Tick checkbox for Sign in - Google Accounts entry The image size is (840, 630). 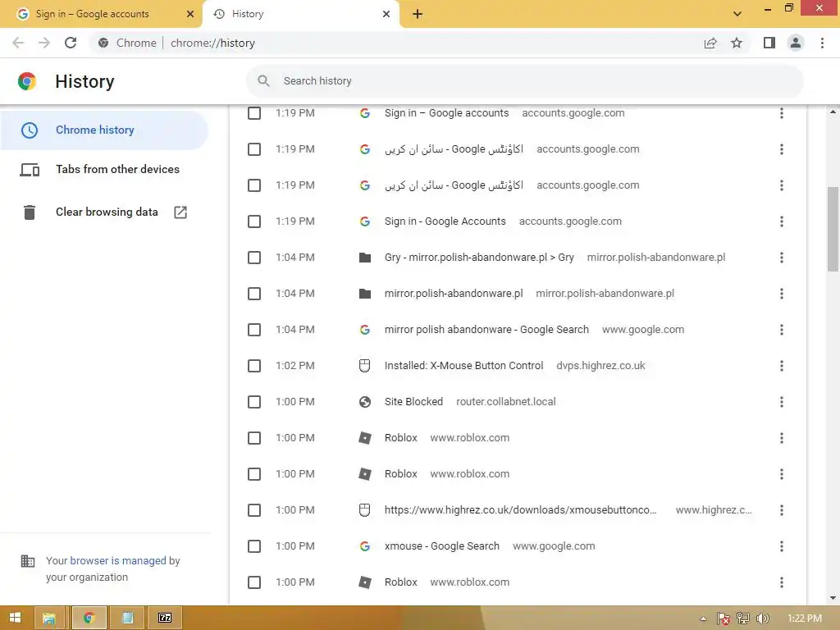click(254, 221)
